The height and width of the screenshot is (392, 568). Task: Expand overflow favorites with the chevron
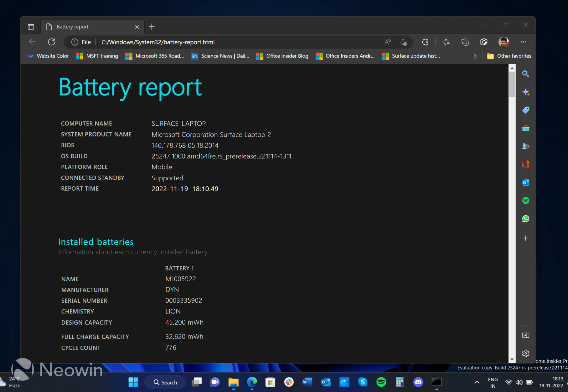(475, 56)
